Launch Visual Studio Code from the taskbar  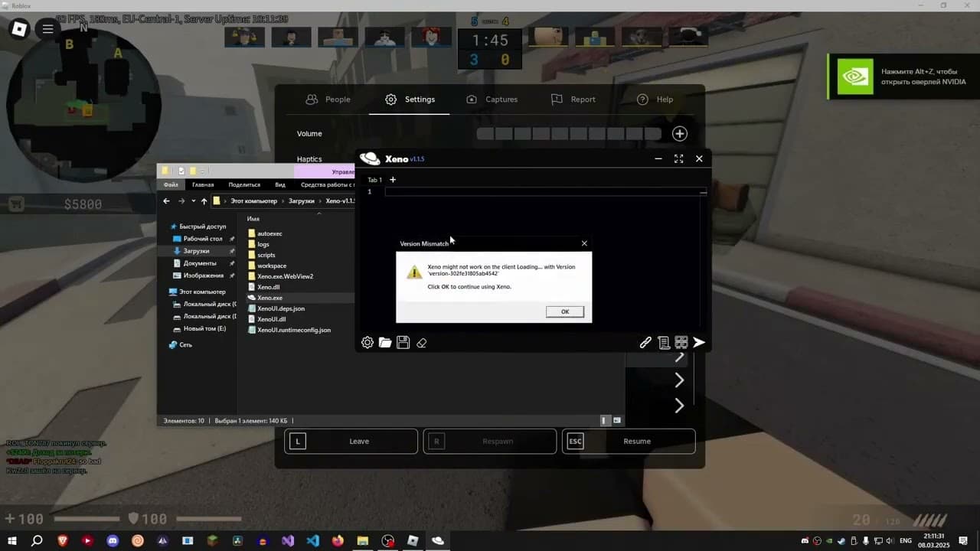(312, 540)
